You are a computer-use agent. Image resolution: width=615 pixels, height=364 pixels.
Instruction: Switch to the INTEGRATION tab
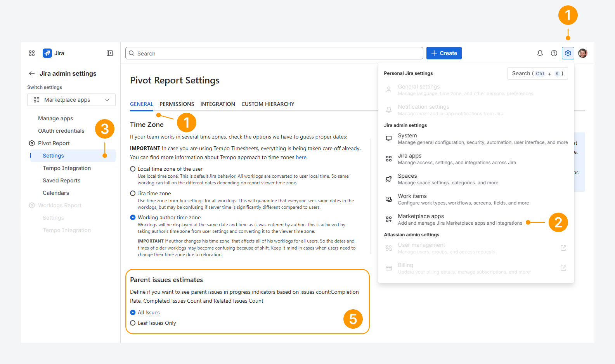click(218, 104)
